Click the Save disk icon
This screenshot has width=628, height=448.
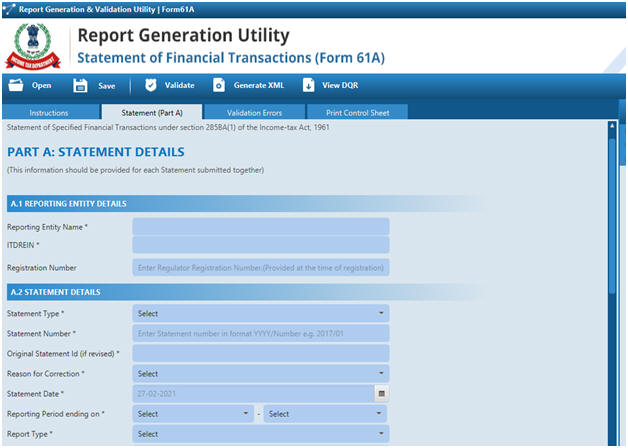click(x=82, y=85)
